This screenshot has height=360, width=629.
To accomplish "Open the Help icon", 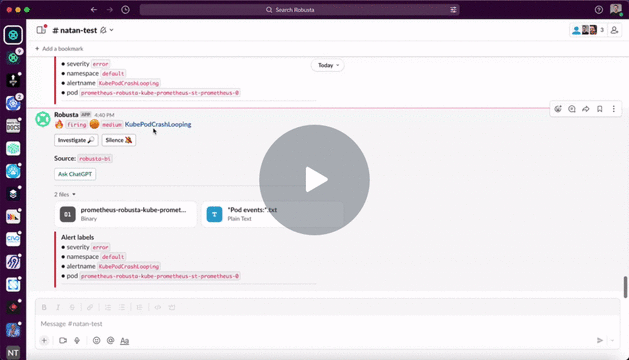I will tap(599, 10).
